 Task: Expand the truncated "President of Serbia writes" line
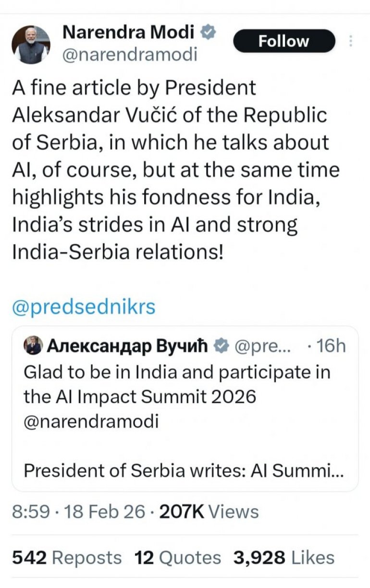click(x=184, y=470)
